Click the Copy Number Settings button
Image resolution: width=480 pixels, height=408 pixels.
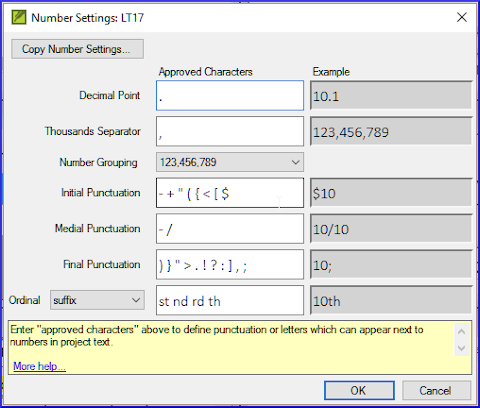tap(77, 49)
